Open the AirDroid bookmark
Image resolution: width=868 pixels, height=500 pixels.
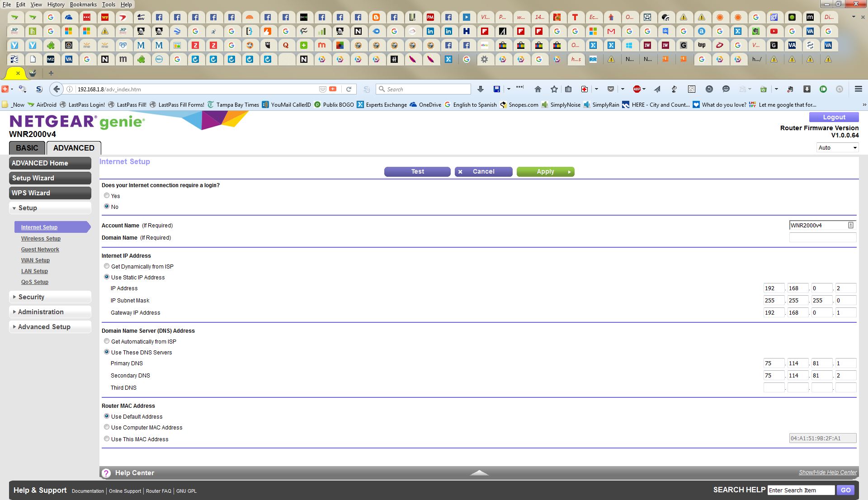coord(42,104)
